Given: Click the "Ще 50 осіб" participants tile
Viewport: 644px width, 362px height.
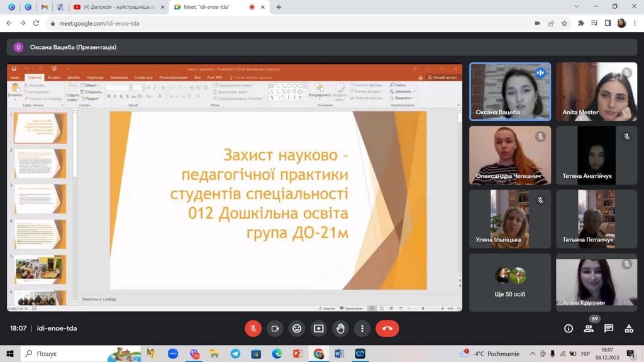Looking at the screenshot, I should pyautogui.click(x=510, y=282).
